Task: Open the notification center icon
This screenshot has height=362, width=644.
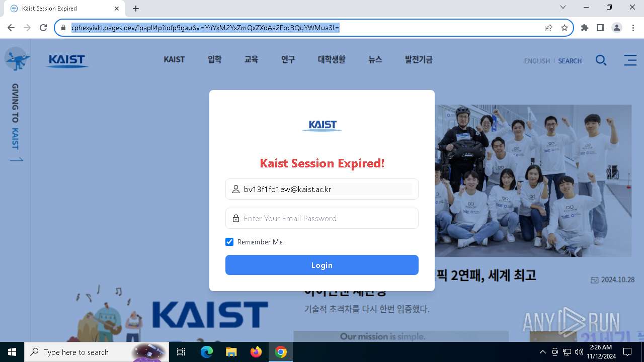Action: tap(627, 352)
